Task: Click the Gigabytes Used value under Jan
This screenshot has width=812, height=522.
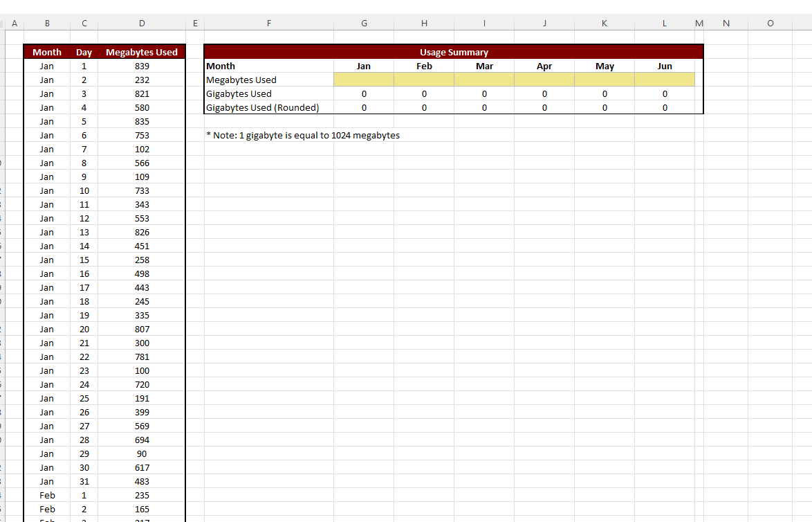Action: [364, 94]
